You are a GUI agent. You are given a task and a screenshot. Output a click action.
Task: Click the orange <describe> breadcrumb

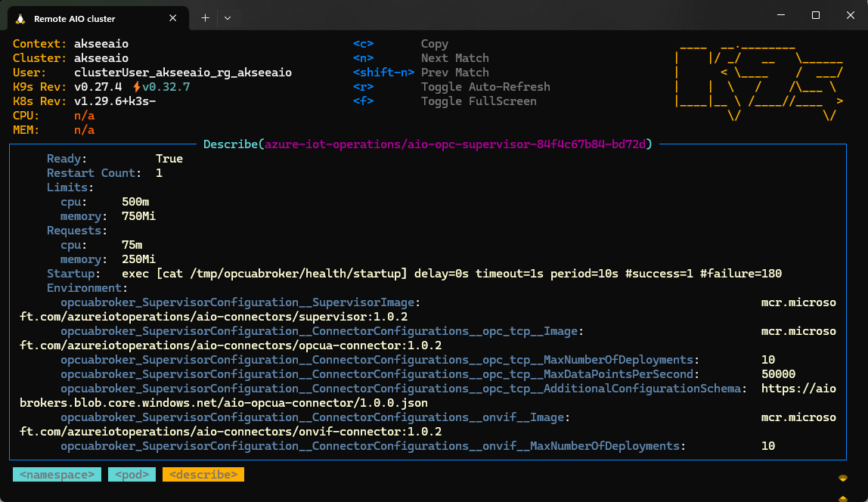tap(203, 474)
